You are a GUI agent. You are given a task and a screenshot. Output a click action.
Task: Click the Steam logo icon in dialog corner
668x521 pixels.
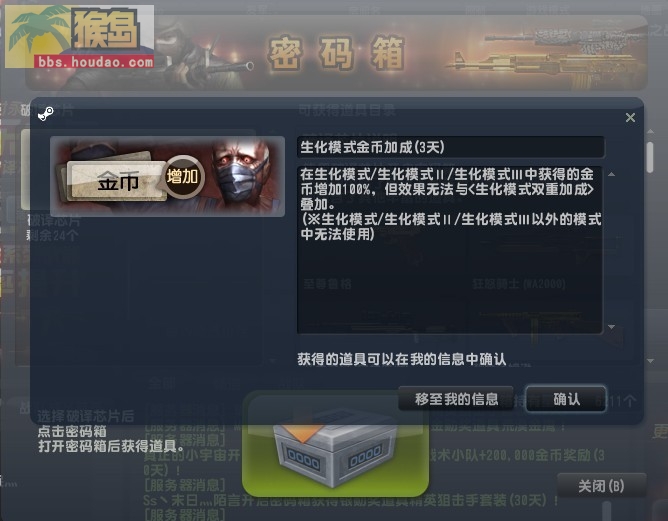tap(46, 114)
